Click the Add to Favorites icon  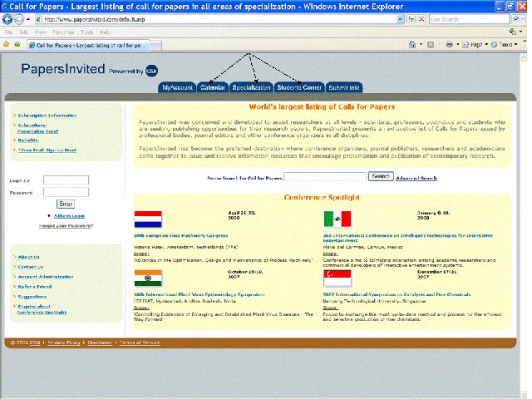pos(17,44)
